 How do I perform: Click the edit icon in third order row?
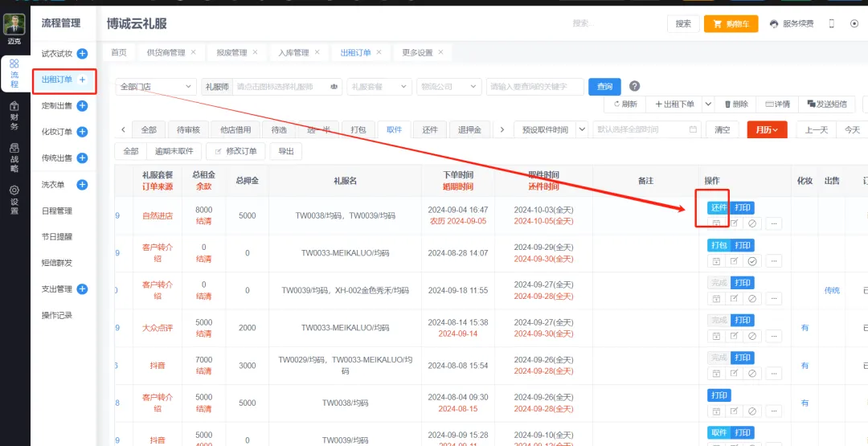[734, 298]
